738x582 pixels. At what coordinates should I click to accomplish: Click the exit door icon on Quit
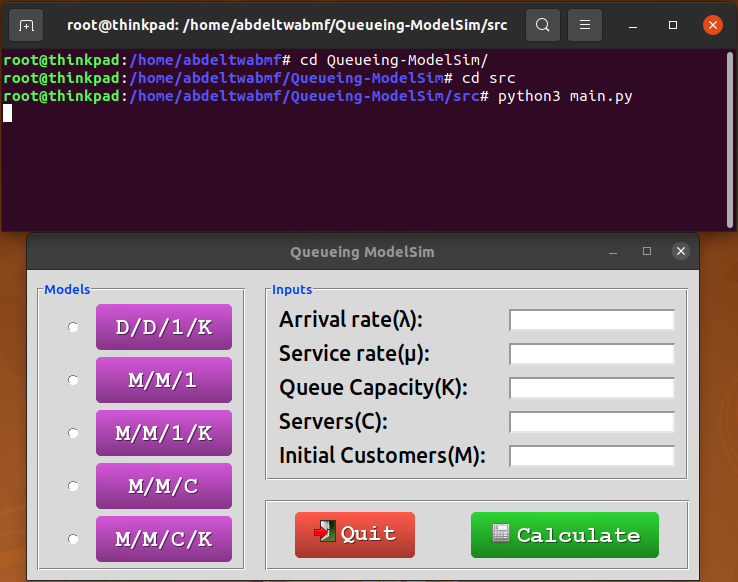(325, 533)
